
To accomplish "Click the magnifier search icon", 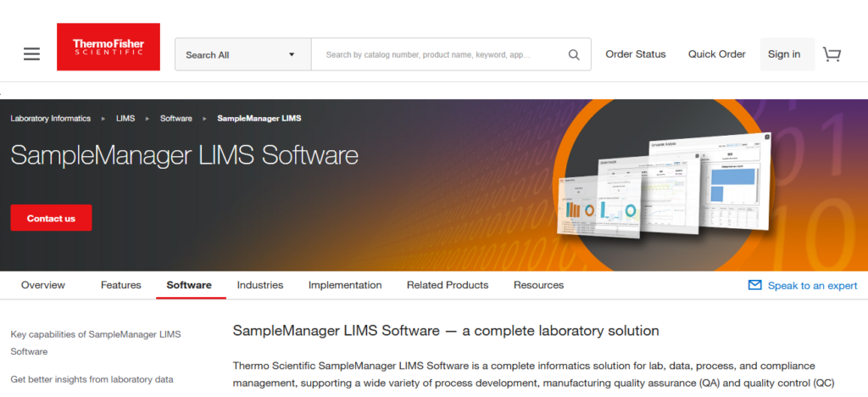I will [x=574, y=55].
